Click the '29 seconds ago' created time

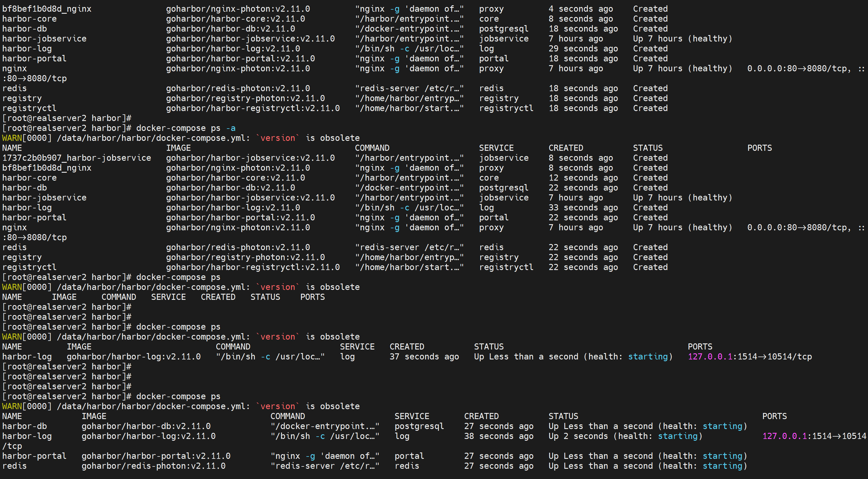pos(583,49)
